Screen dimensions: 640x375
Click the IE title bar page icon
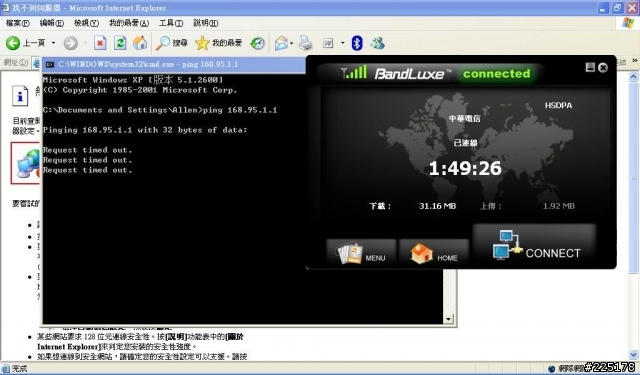[6, 8]
